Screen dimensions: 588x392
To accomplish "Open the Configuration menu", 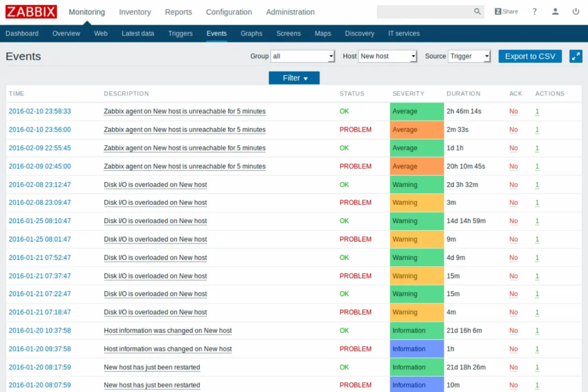I will pos(228,12).
